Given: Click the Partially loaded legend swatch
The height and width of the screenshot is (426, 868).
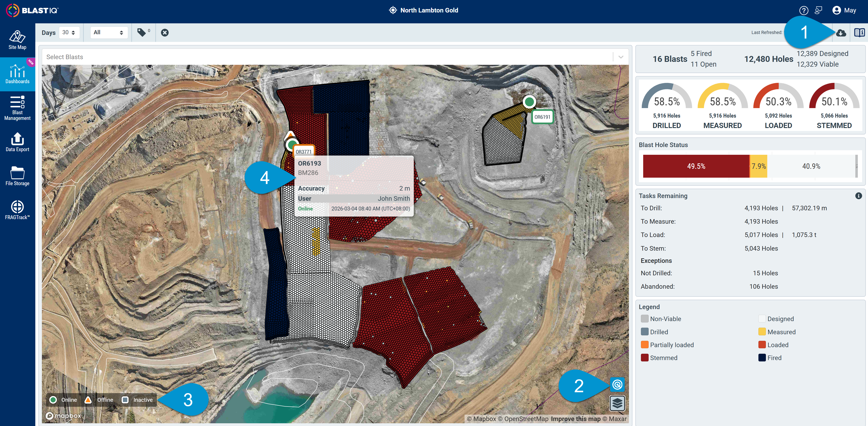Looking at the screenshot, I should coord(644,345).
